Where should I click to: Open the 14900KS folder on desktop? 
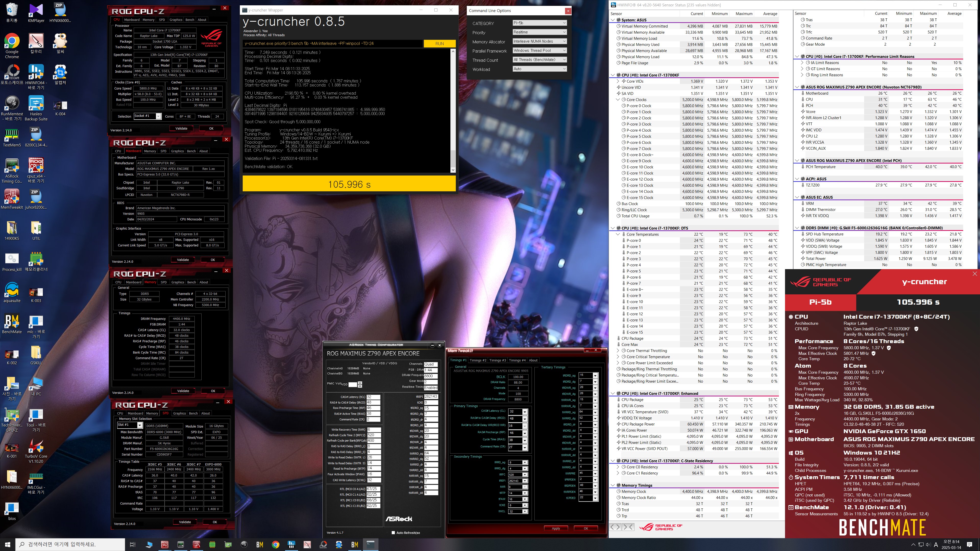pyautogui.click(x=12, y=230)
